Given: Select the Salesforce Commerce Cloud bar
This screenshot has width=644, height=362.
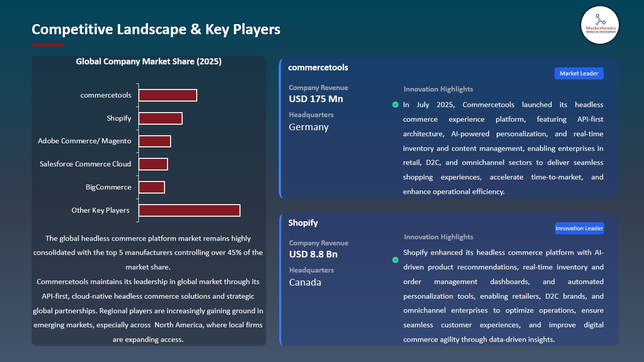Looking at the screenshot, I should tap(153, 163).
